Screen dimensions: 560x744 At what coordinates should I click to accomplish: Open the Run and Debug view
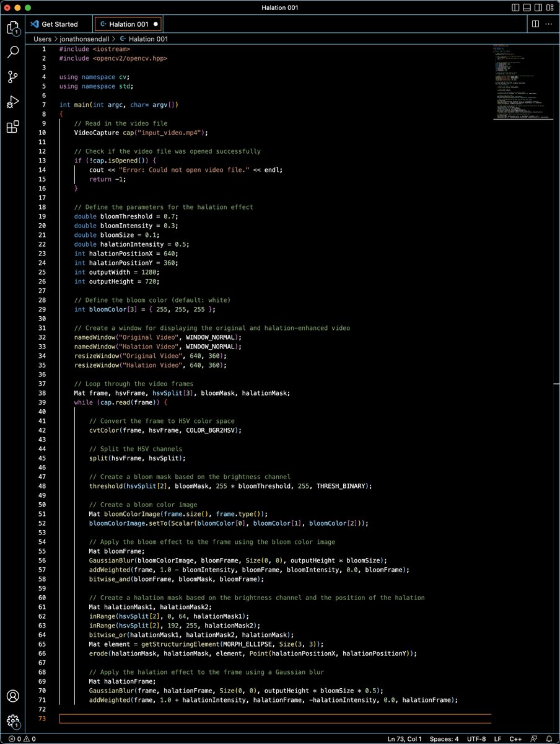point(12,102)
